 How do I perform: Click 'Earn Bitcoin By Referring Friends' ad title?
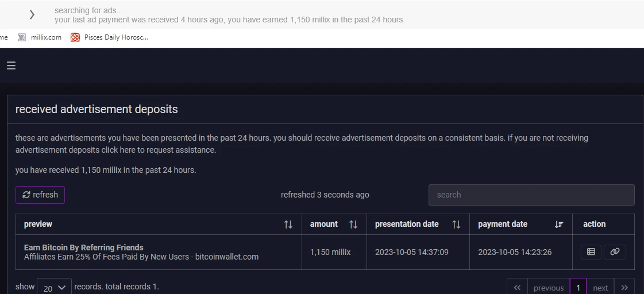click(84, 247)
